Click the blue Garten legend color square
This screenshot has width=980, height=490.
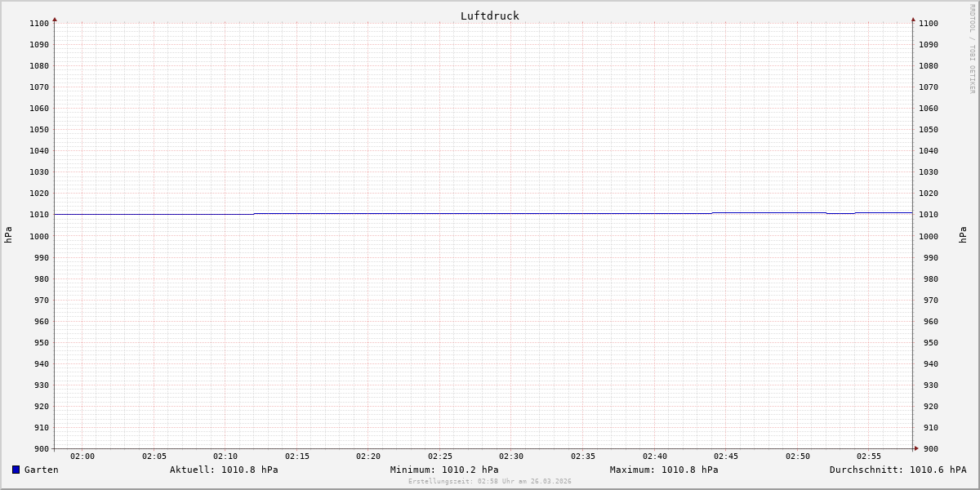(16, 470)
